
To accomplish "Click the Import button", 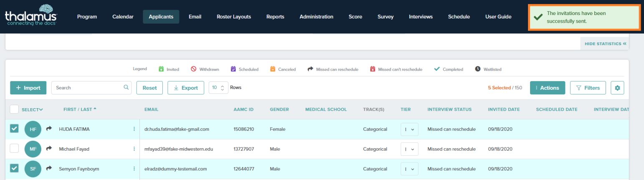I will (28, 88).
